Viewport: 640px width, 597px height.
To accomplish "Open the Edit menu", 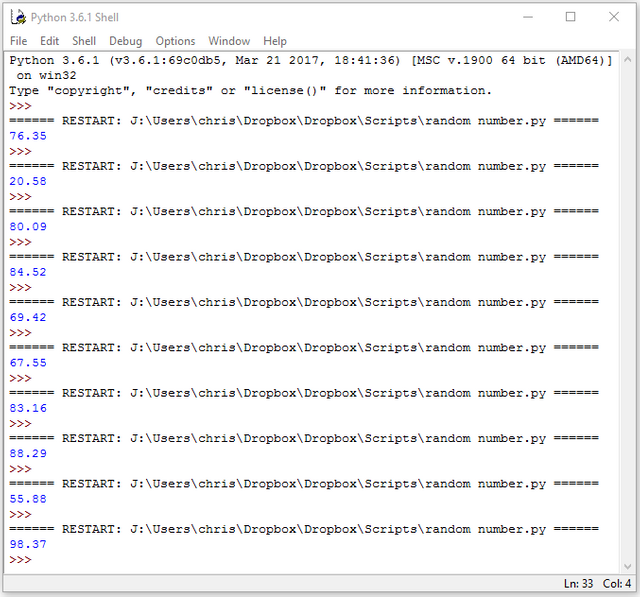I will click(x=49, y=41).
